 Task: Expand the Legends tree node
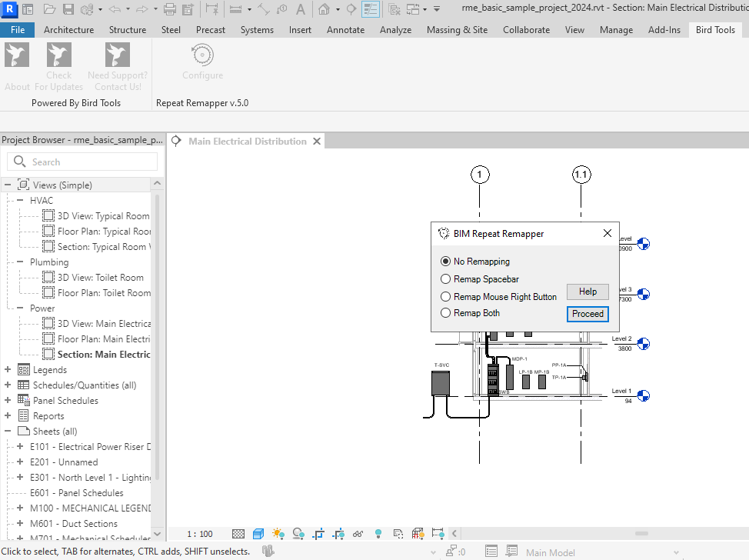pyautogui.click(x=8, y=370)
